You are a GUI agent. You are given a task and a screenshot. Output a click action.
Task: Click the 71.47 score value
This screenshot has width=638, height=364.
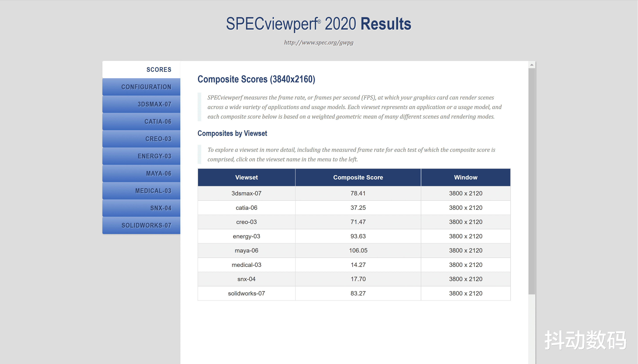[358, 222]
